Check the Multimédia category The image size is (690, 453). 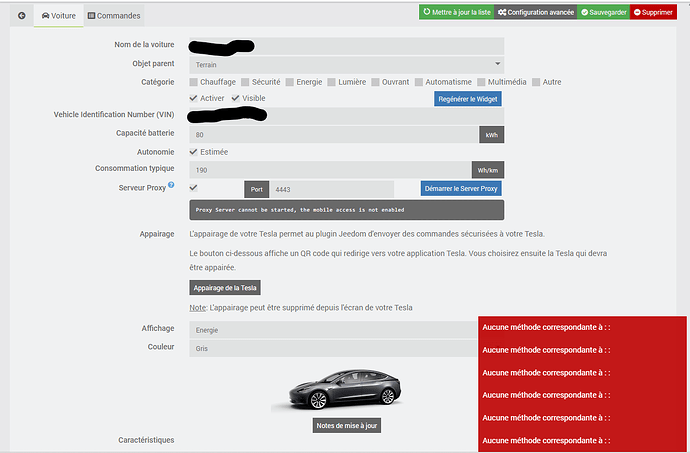[481, 82]
